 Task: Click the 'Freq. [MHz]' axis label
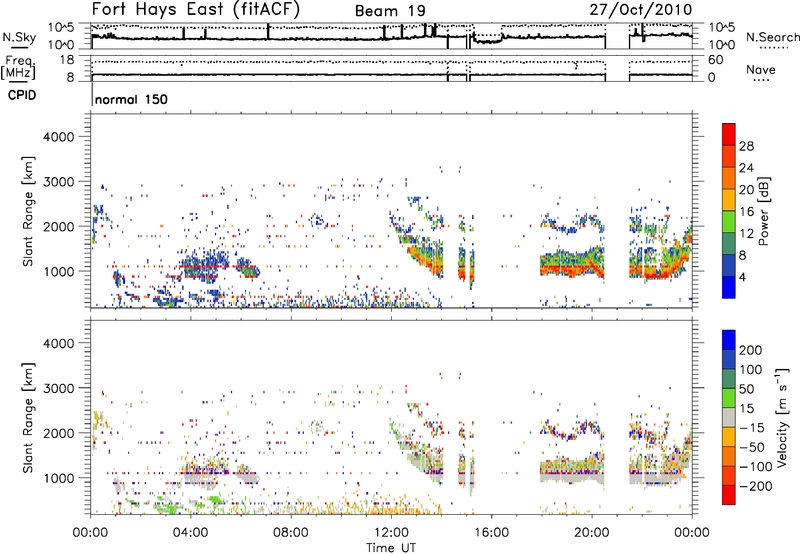click(x=18, y=68)
